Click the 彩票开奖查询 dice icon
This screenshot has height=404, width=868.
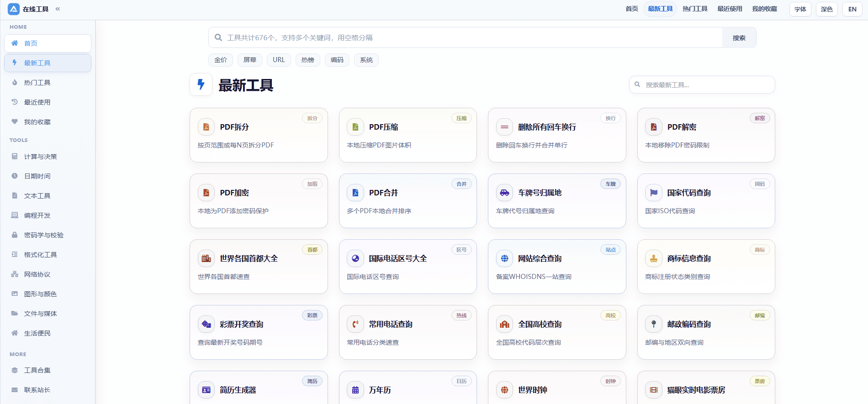206,324
